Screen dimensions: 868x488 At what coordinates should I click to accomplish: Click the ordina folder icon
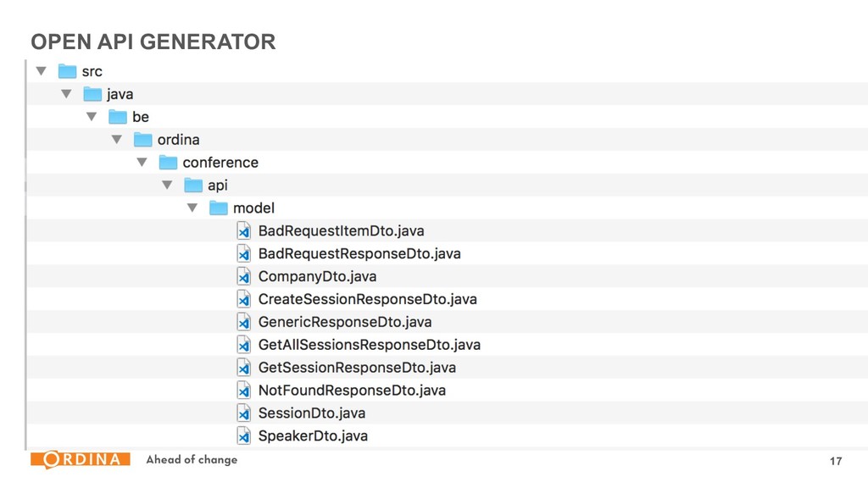[142, 140]
